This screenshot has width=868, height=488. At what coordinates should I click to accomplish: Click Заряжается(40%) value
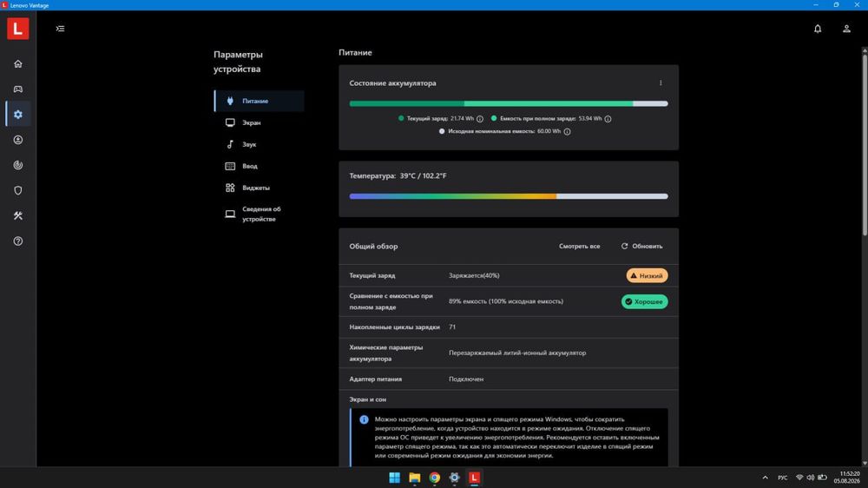point(474,275)
